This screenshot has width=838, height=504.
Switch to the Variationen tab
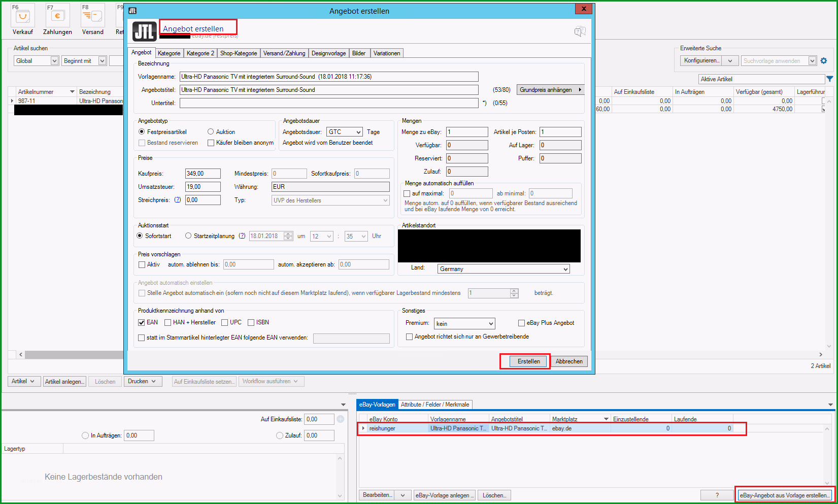click(x=387, y=53)
